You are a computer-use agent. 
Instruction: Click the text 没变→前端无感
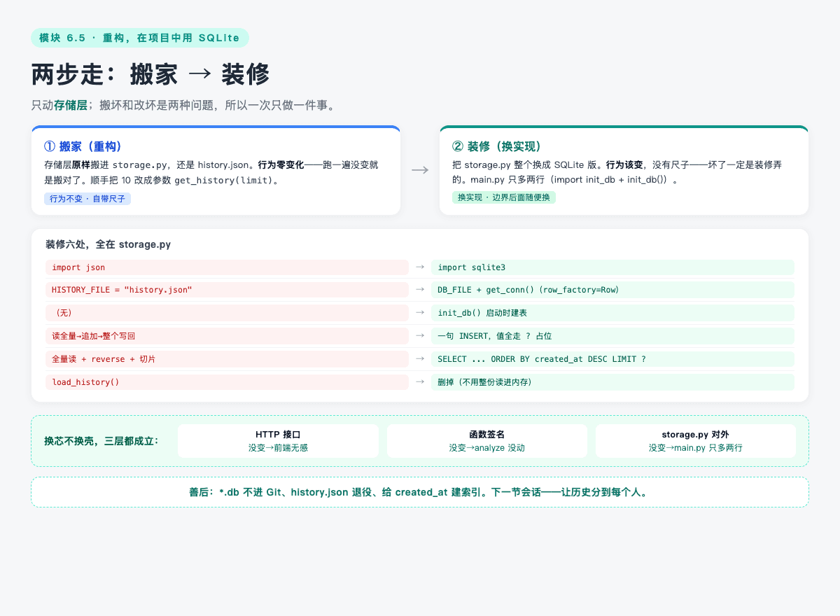coord(278,448)
